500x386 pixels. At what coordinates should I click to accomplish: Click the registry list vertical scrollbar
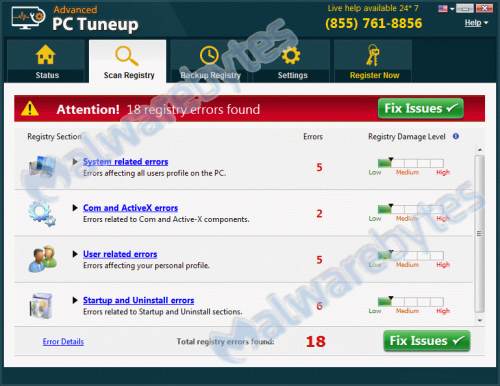point(480,235)
